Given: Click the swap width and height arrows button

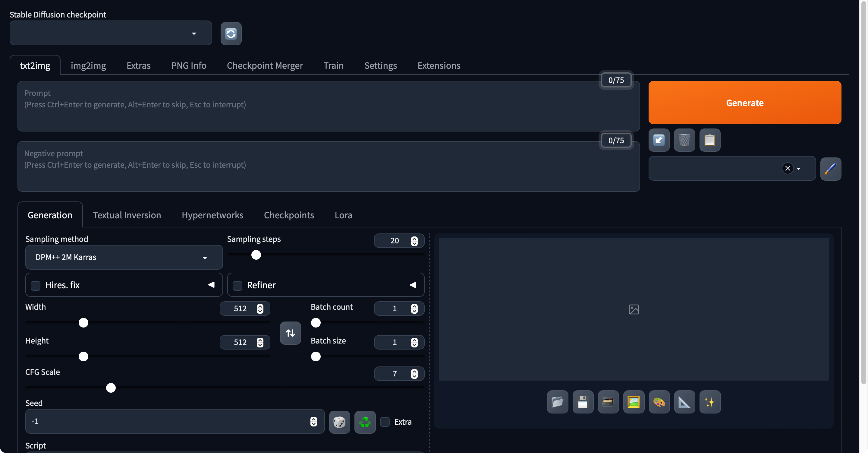Looking at the screenshot, I should point(290,333).
